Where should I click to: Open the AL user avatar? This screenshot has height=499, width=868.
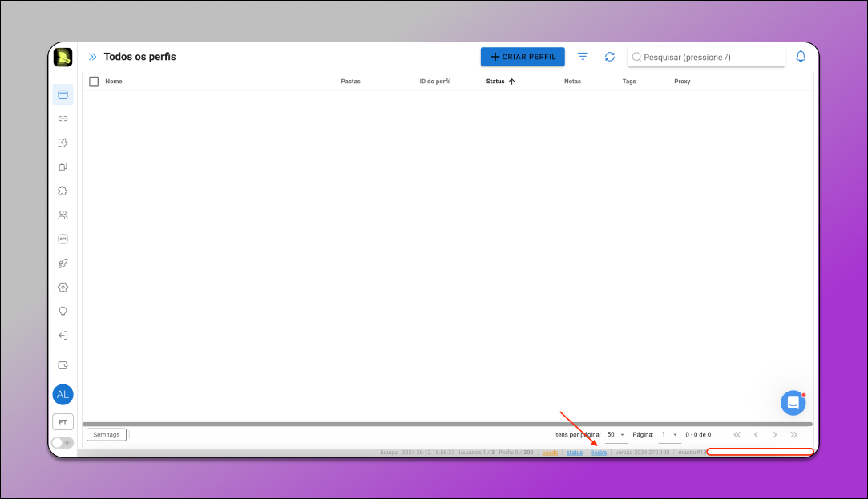63,394
